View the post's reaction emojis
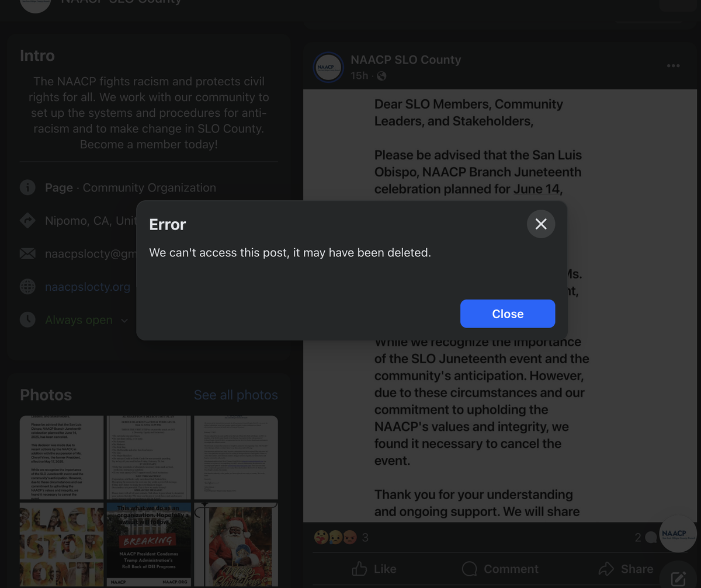The width and height of the screenshot is (701, 588). coord(335,537)
